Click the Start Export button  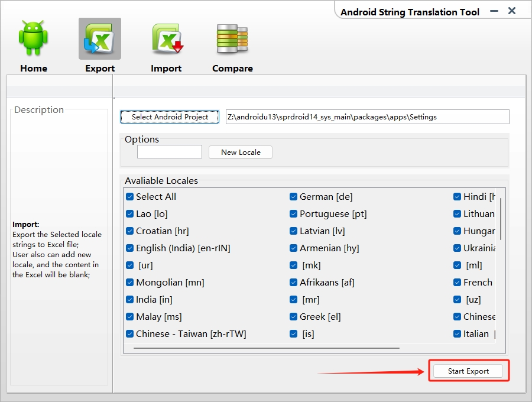tap(468, 371)
